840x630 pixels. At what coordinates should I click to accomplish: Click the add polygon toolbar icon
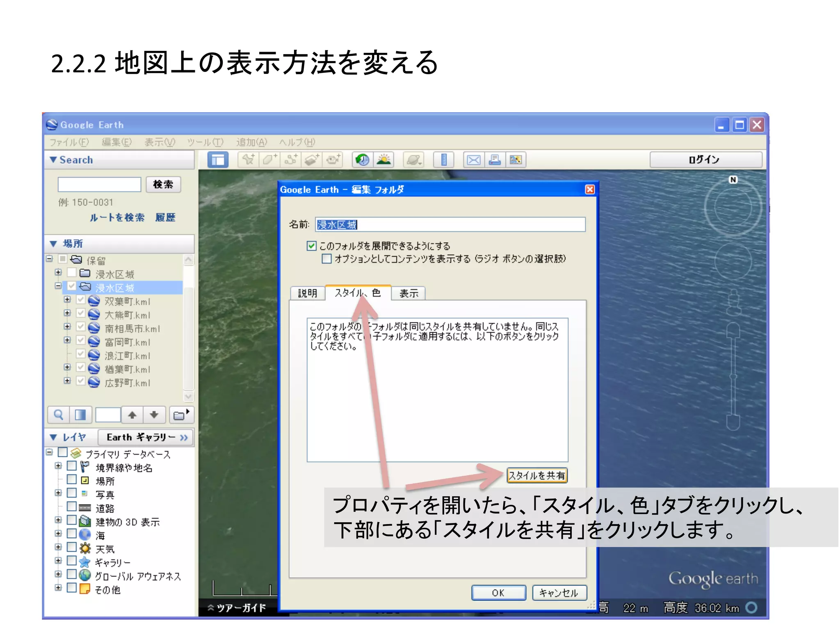(x=269, y=160)
